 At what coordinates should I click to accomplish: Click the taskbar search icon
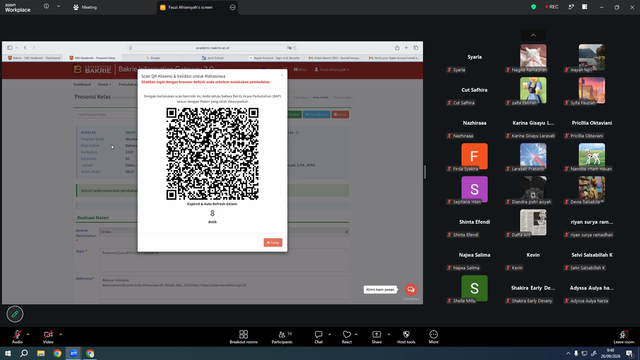[24, 353]
